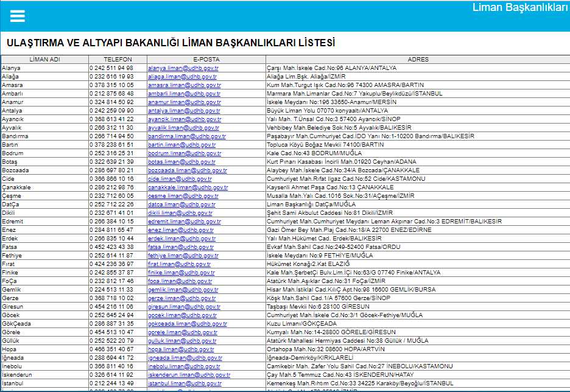Click dikili.liman@udhb.gov.tr link
570x392 pixels.
click(180, 213)
